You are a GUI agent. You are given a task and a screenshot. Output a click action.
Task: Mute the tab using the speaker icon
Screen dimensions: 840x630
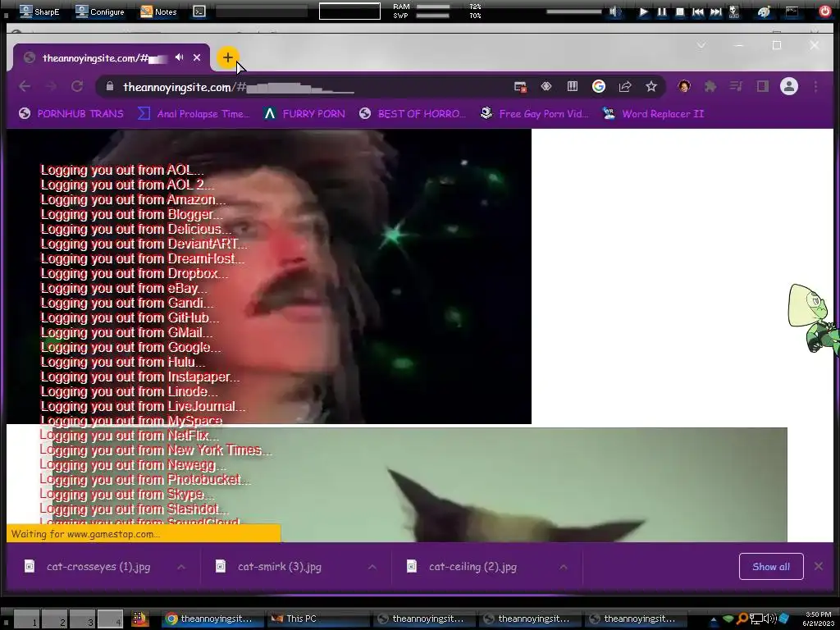pyautogui.click(x=180, y=57)
